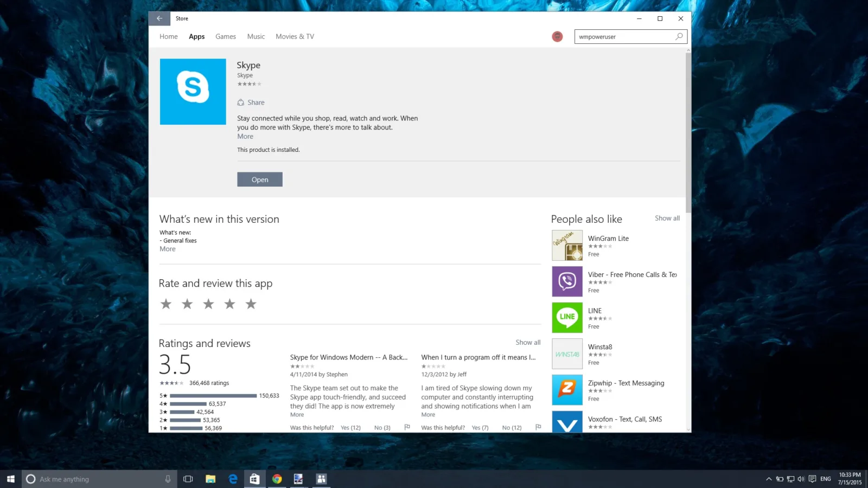Image resolution: width=868 pixels, height=488 pixels.
Task: Go to the Movies & TV tab
Action: (x=295, y=36)
